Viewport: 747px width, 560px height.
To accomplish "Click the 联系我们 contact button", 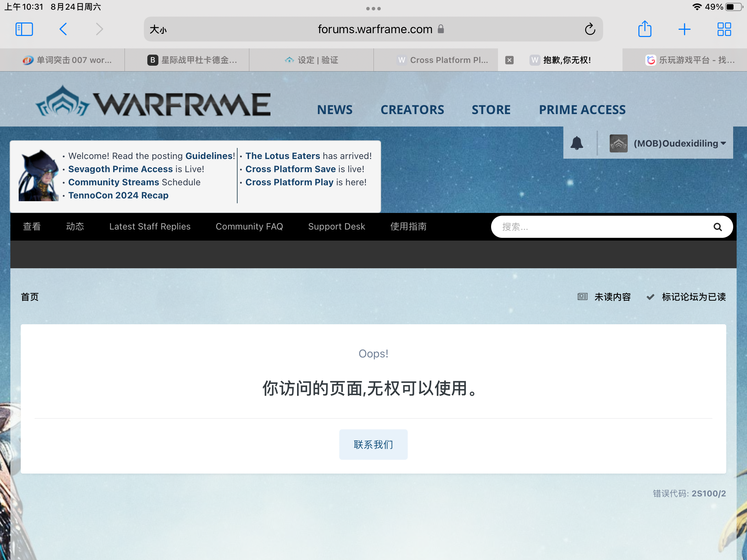I will point(373,445).
